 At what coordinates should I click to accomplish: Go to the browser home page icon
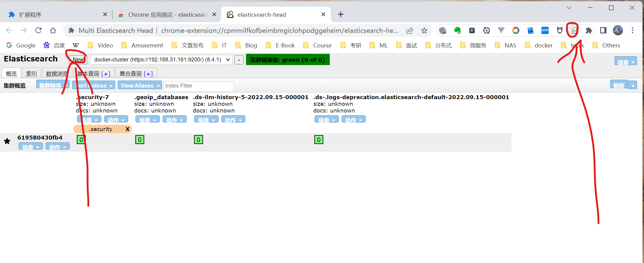pos(53,30)
